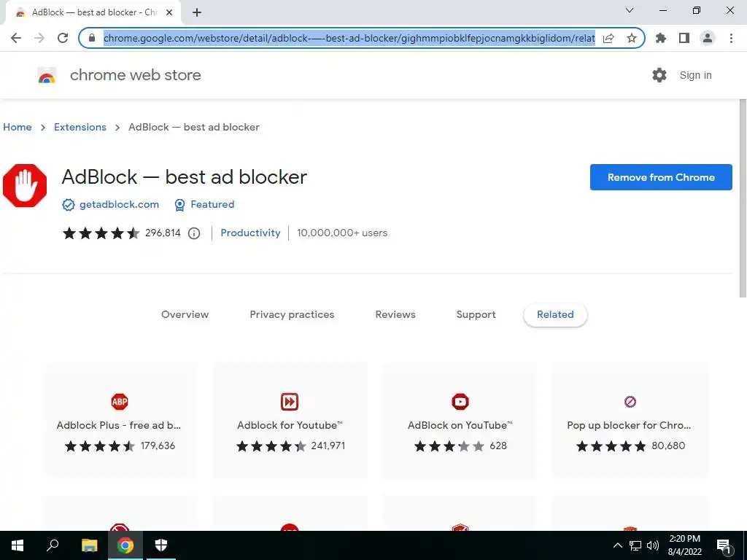Viewport: 747px width, 560px height.
Task: Click the Featured ribbon badge icon
Action: point(179,205)
